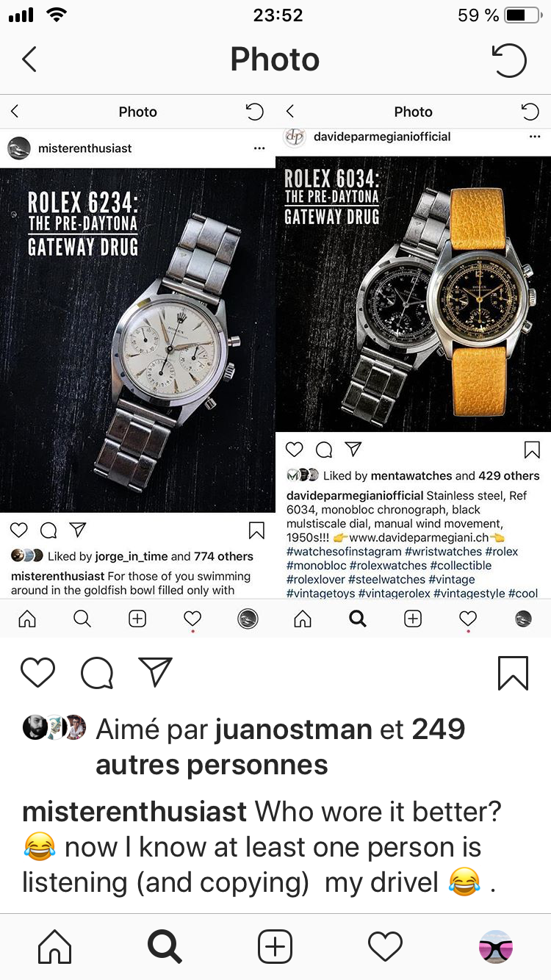Image resolution: width=551 pixels, height=980 pixels.
Task: Open the Activity heart tab in the bottom bar
Action: pyautogui.click(x=385, y=947)
